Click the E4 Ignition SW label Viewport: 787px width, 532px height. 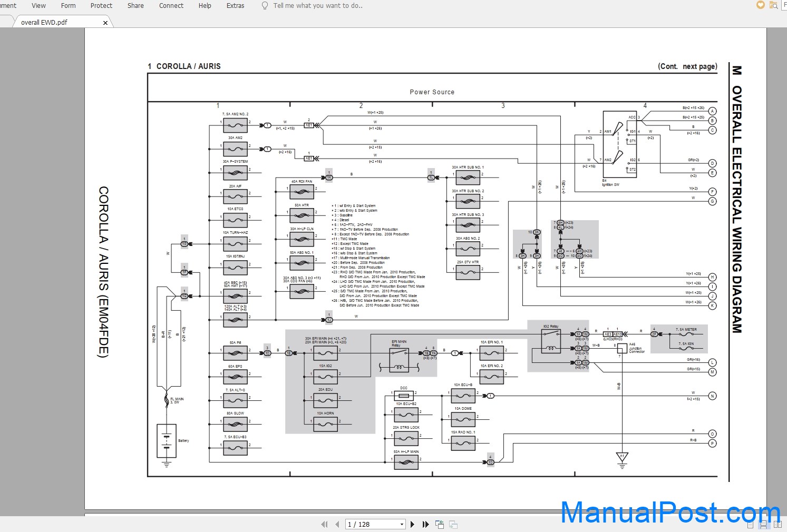click(611, 183)
